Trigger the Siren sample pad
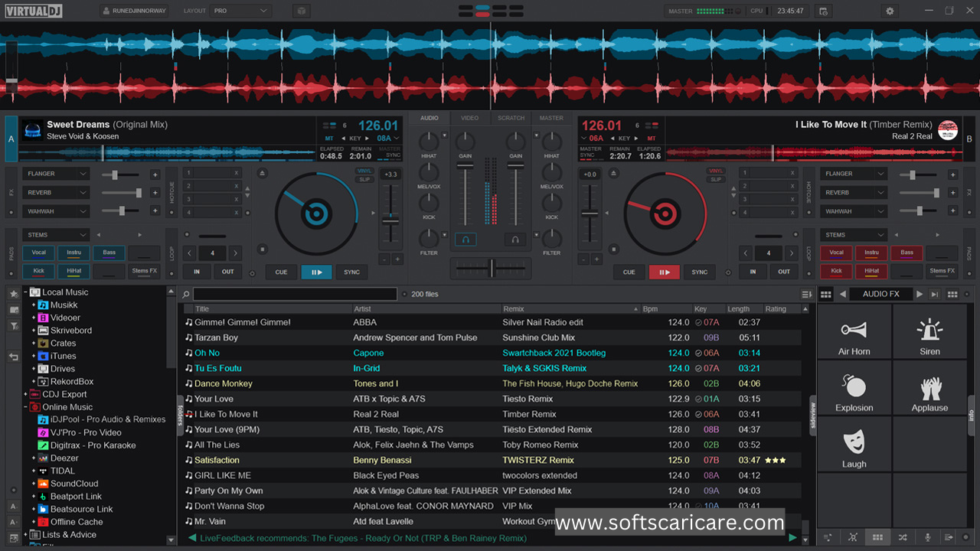 coord(929,332)
